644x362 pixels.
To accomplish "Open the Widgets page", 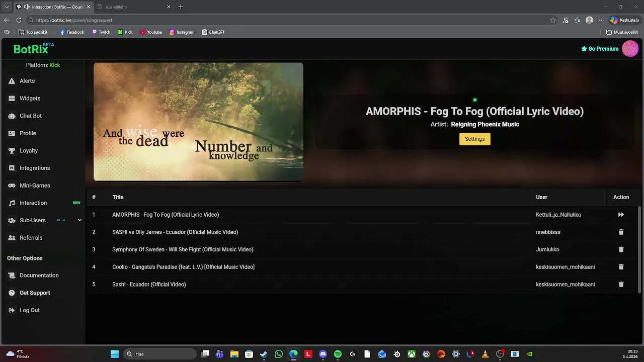I will [x=30, y=99].
